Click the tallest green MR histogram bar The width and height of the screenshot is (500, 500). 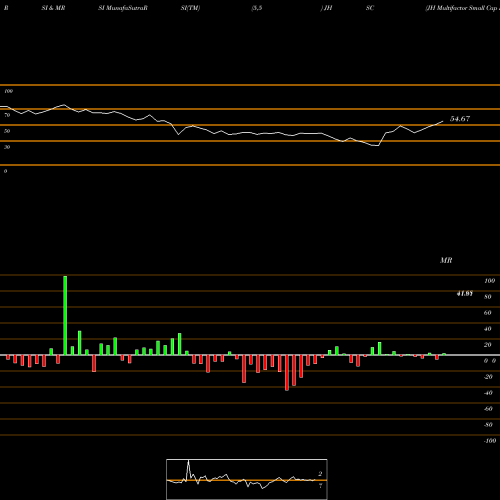click(65, 315)
